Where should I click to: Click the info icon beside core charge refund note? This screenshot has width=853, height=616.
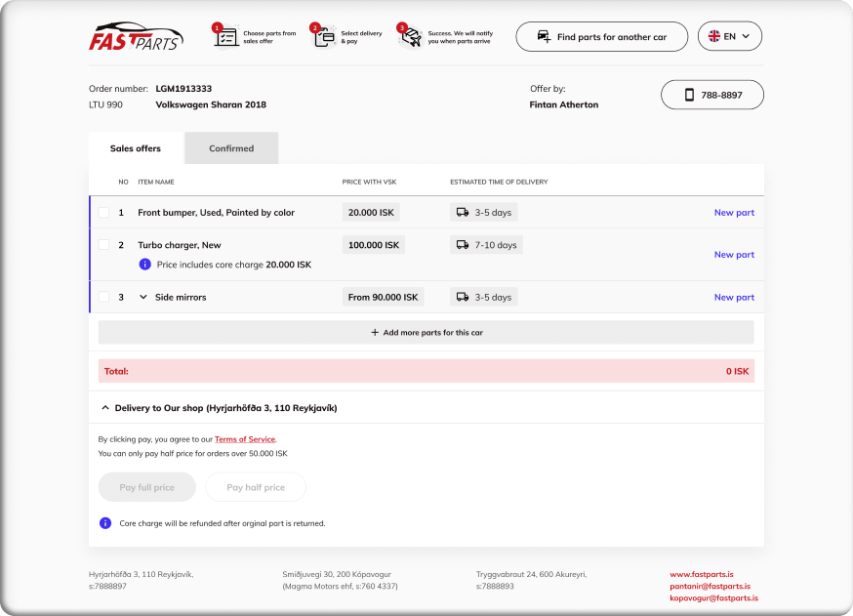[x=105, y=523]
